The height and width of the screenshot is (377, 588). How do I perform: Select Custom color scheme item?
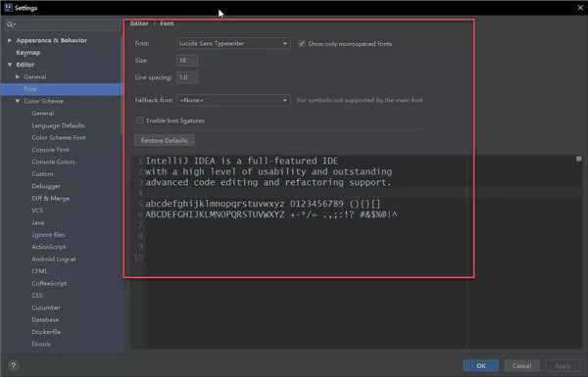(43, 174)
